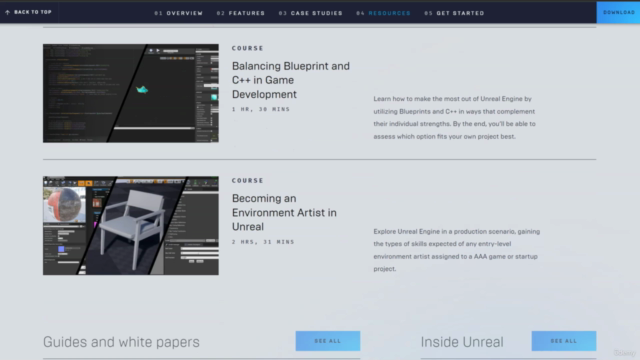Open the Environment Artist course thumbnail
This screenshot has height=360, width=640.
[x=131, y=226]
